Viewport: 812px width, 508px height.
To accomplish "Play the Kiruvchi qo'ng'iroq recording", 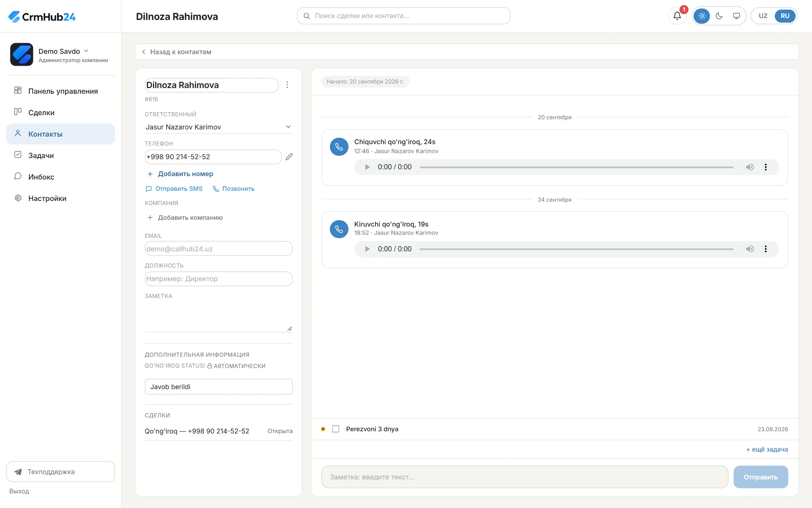I will (367, 249).
